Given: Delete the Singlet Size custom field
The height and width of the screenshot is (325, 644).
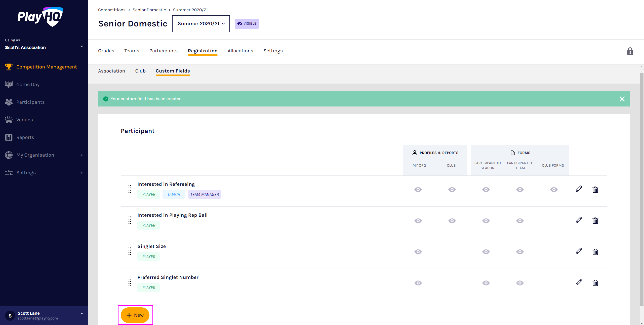Looking at the screenshot, I should [595, 252].
